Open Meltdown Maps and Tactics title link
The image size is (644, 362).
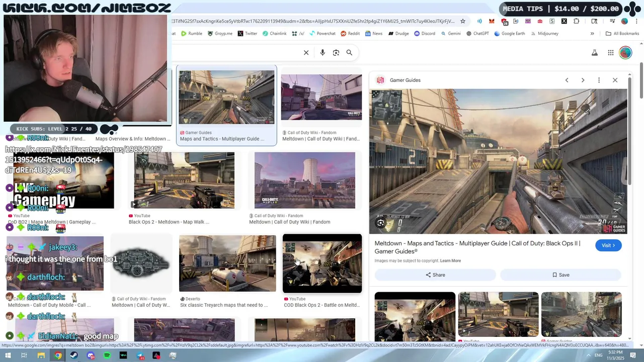[477, 247]
